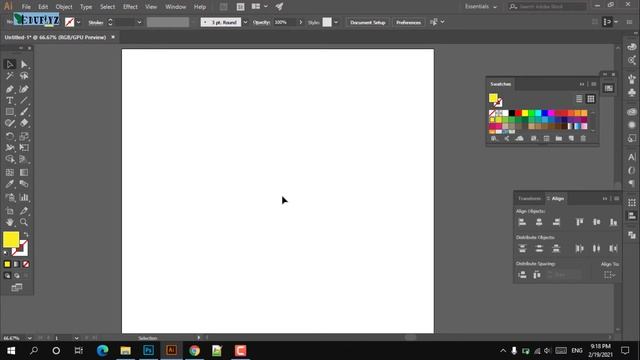Viewport: 640px width, 360px height.
Task: Open Essentials workspace switcher
Action: click(x=481, y=7)
